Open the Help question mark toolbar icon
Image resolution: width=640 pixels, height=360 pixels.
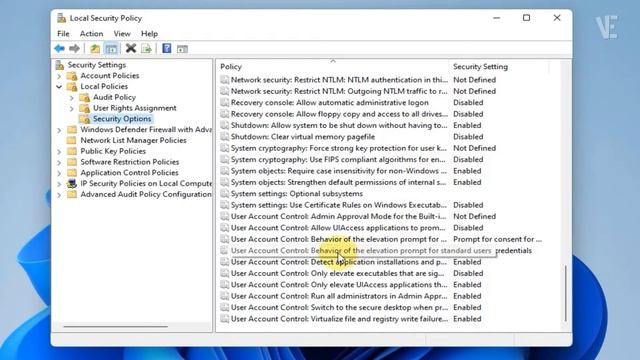coord(167,49)
